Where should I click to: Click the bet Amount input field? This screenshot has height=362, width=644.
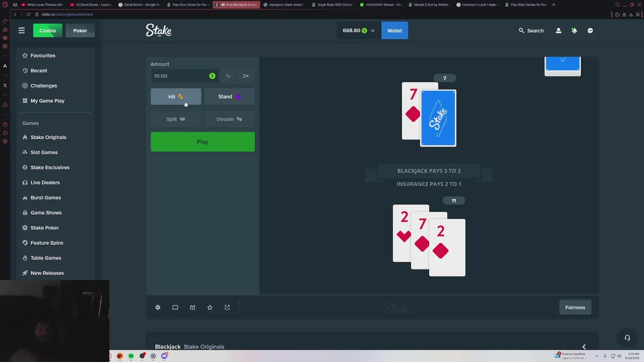click(x=185, y=76)
